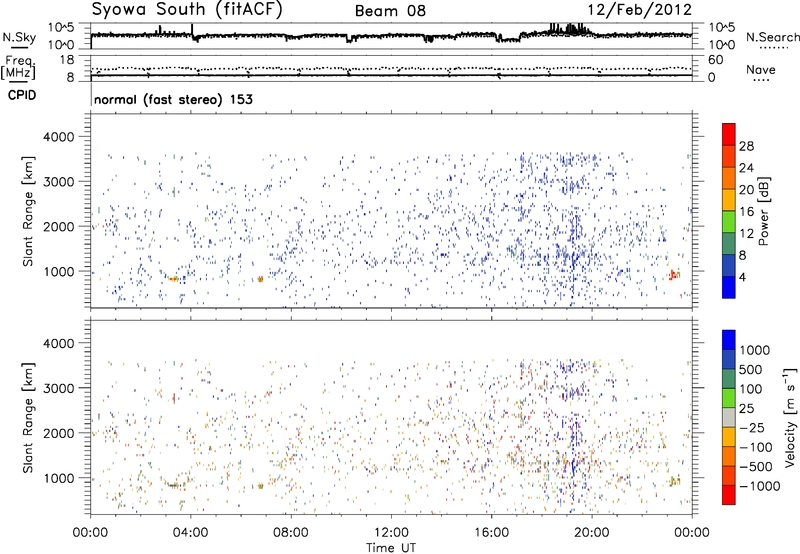
Task: Click the 'N.Sky' legend label
Action: coord(19,37)
